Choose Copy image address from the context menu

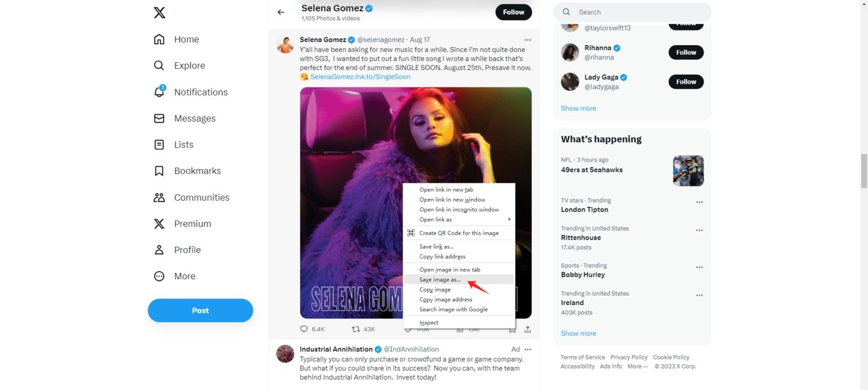(x=445, y=299)
